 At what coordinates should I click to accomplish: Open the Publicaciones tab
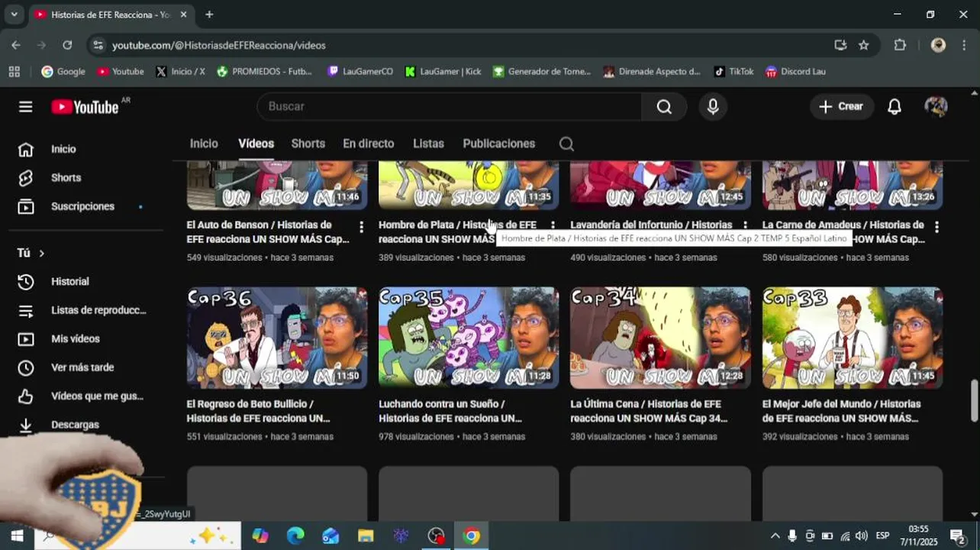pyautogui.click(x=499, y=144)
